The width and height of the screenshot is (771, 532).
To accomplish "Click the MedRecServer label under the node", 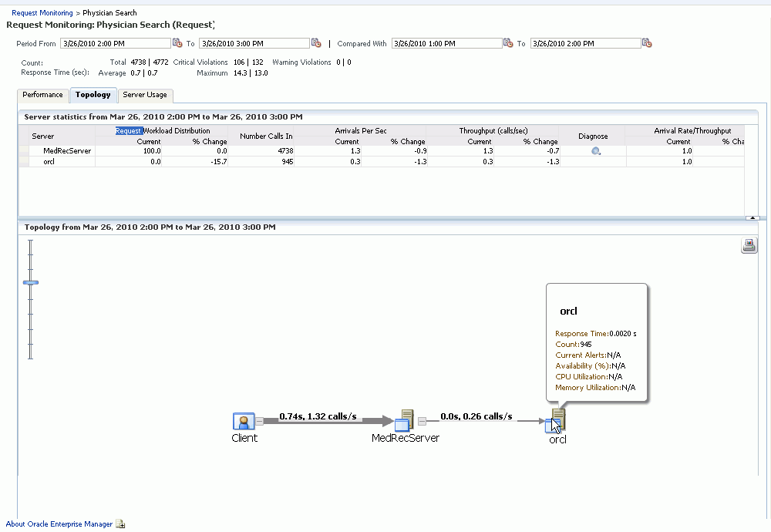I will point(406,438).
